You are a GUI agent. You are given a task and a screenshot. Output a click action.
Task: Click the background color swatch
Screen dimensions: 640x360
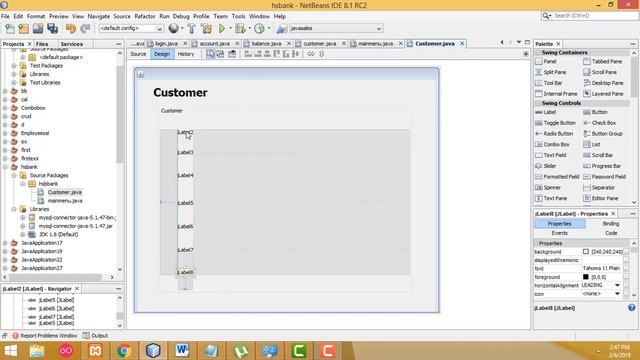point(586,252)
